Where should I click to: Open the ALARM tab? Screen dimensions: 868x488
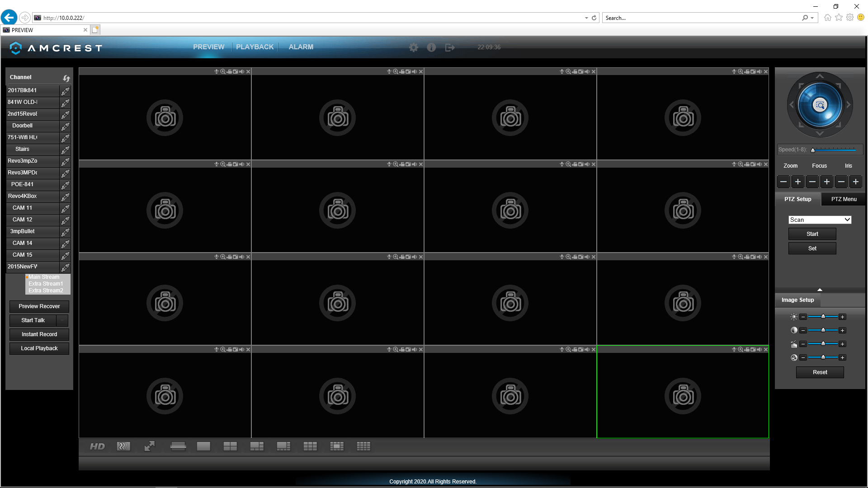click(x=301, y=47)
